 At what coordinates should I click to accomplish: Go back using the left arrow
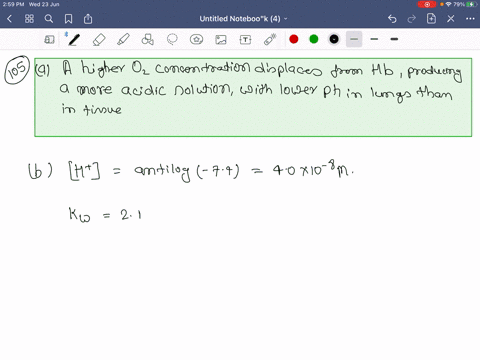pyautogui.click(x=9, y=19)
